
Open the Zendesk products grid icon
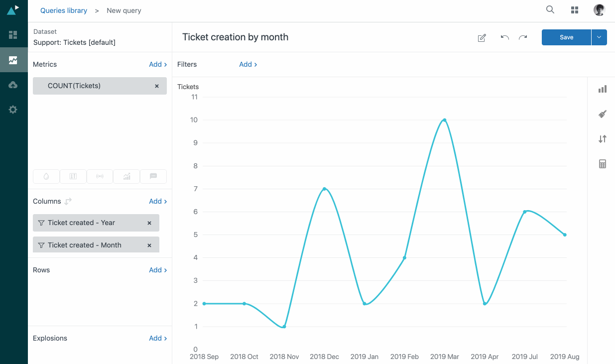575,10
